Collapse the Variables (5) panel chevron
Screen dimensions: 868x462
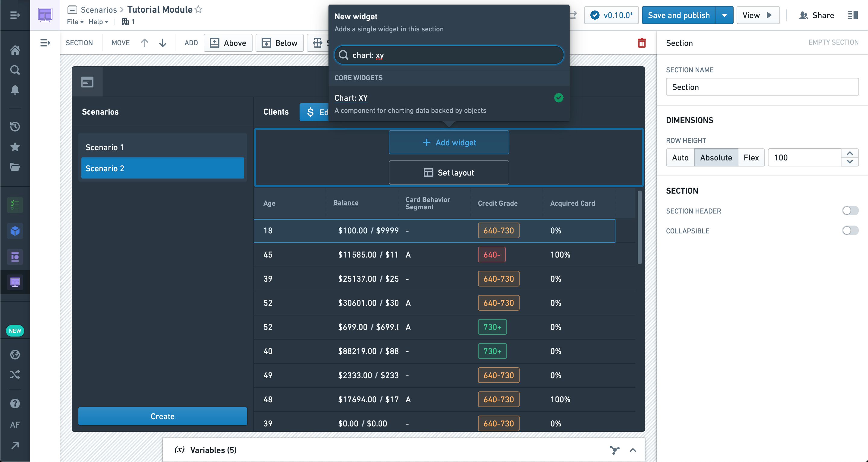pyautogui.click(x=633, y=450)
